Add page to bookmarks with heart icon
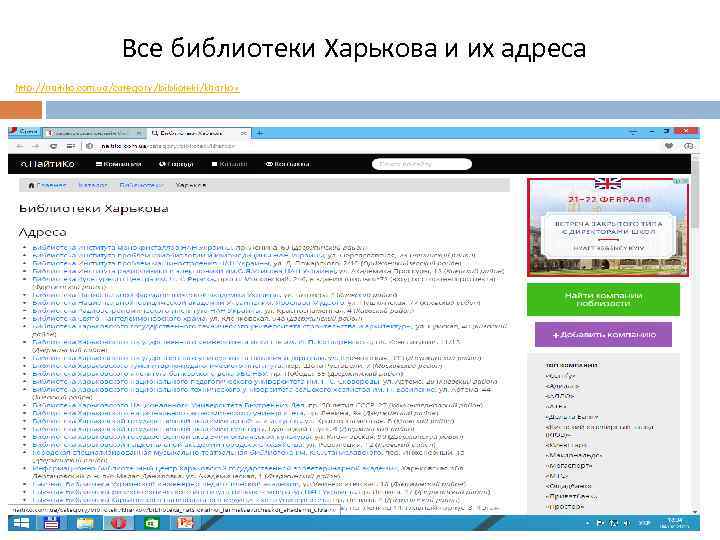This screenshot has width=720, height=540. (x=669, y=146)
